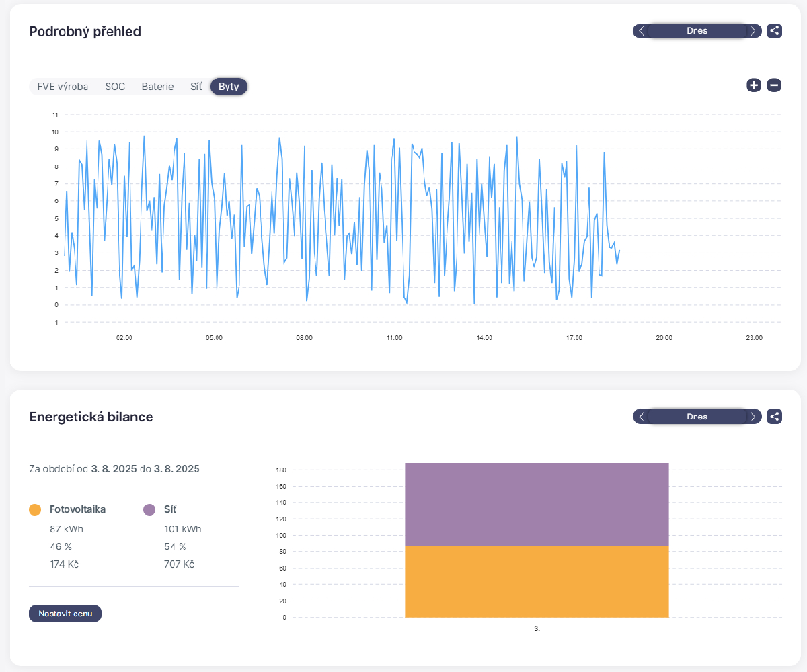Toggle the purple Síť legend dot

click(149, 510)
